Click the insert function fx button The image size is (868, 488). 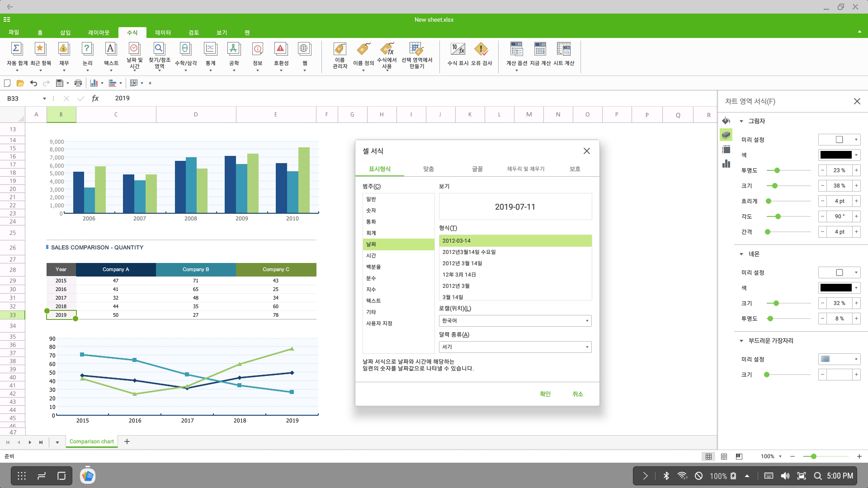[95, 98]
